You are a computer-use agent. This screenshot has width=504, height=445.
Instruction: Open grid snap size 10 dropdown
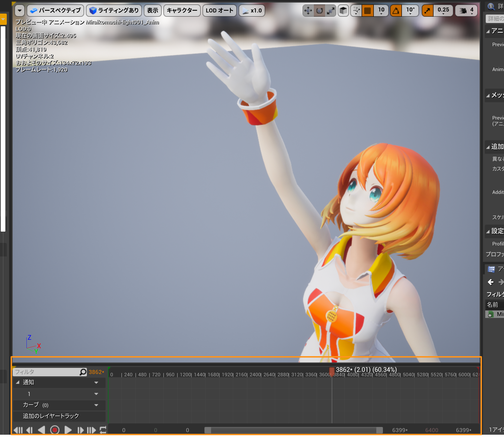coord(381,11)
